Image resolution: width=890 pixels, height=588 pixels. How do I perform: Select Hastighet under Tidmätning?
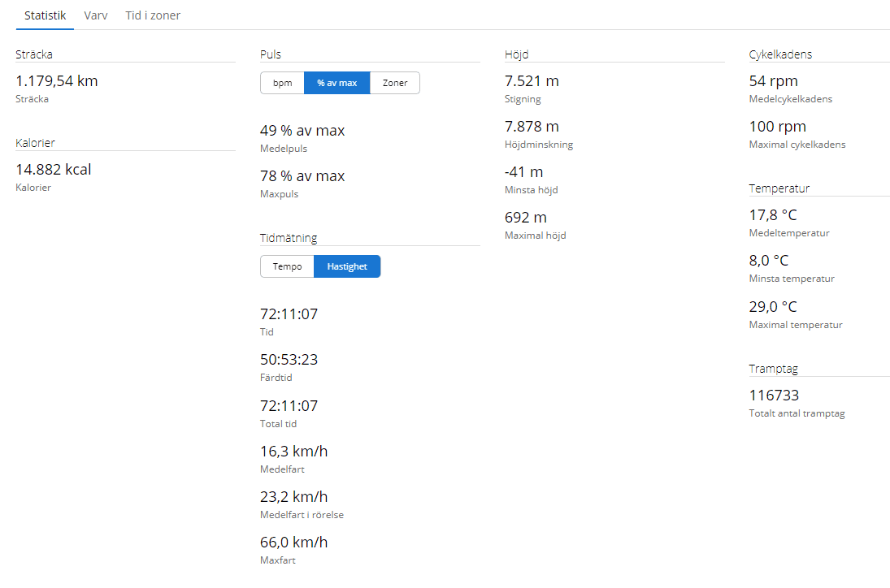coord(347,266)
